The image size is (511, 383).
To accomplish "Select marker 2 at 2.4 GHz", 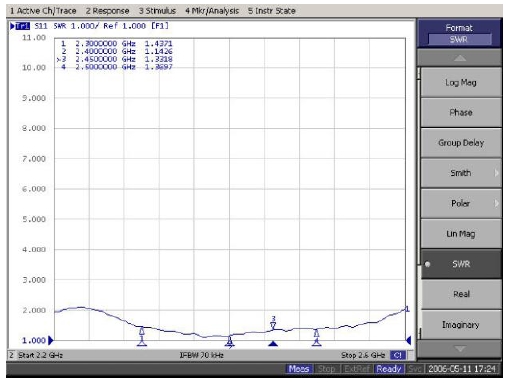I will (x=230, y=341).
